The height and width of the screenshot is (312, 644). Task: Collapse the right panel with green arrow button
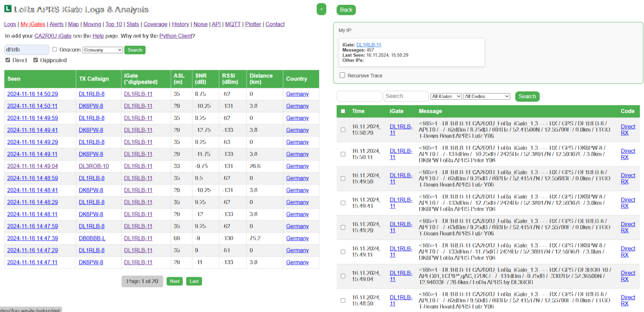tap(321, 9)
